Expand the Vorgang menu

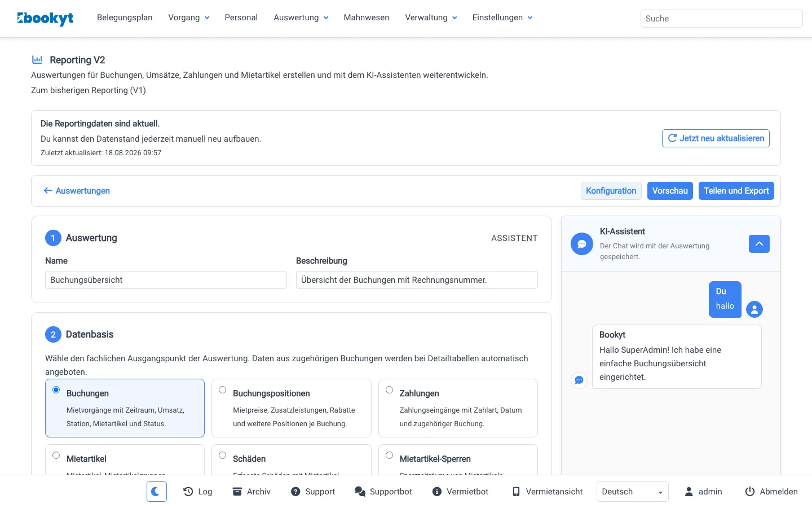tap(189, 17)
